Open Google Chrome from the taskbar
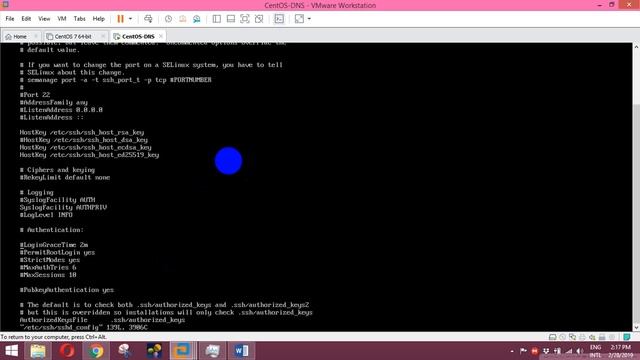The height and width of the screenshot is (360, 640). pyautogui.click(x=96, y=351)
